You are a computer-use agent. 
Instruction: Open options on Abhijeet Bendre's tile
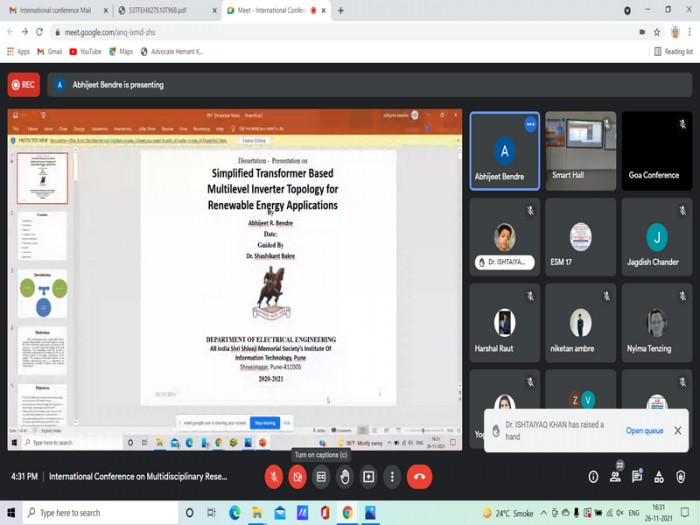point(530,124)
